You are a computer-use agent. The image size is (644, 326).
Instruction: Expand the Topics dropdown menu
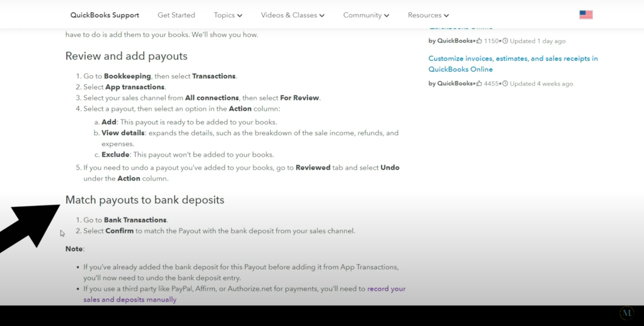(228, 15)
